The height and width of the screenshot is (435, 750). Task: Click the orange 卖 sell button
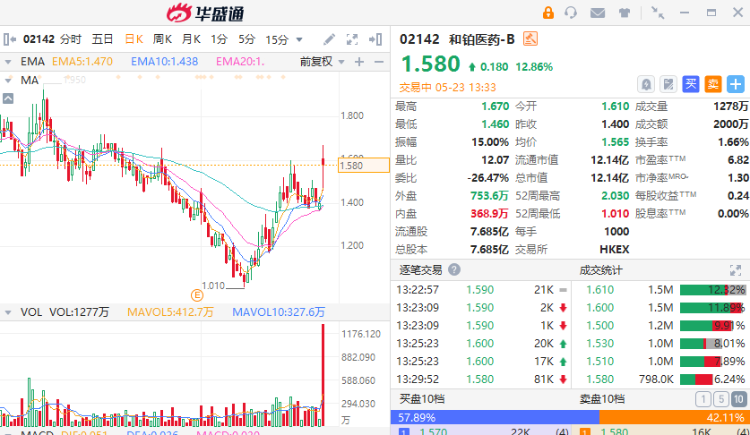[x=713, y=85]
